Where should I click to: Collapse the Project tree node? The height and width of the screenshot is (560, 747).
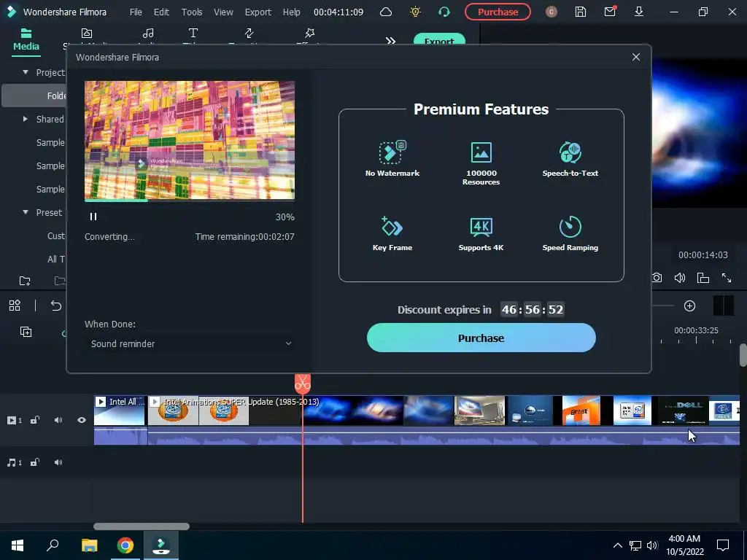pos(26,72)
